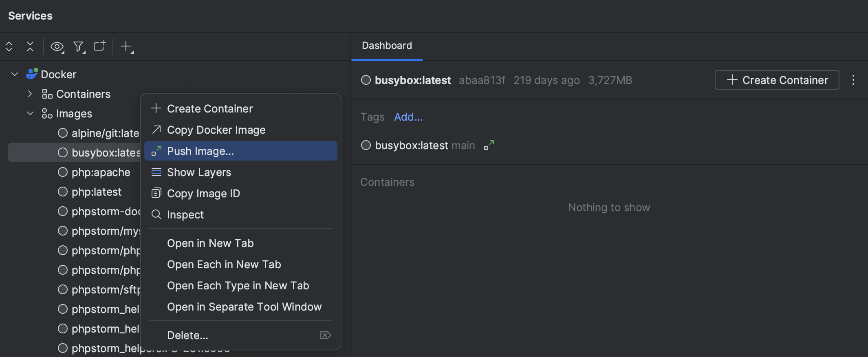The image size is (868, 357).
Task: Choose Delete... from the context menu
Action: tap(241, 335)
